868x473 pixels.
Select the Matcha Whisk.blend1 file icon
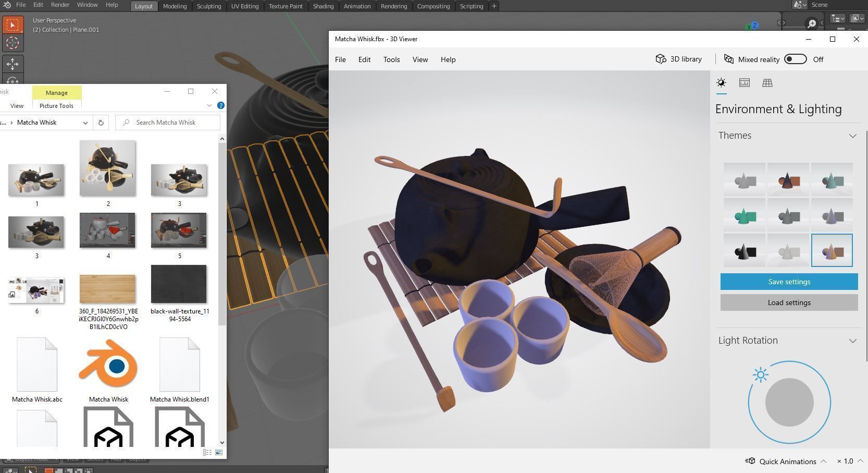[x=180, y=364]
